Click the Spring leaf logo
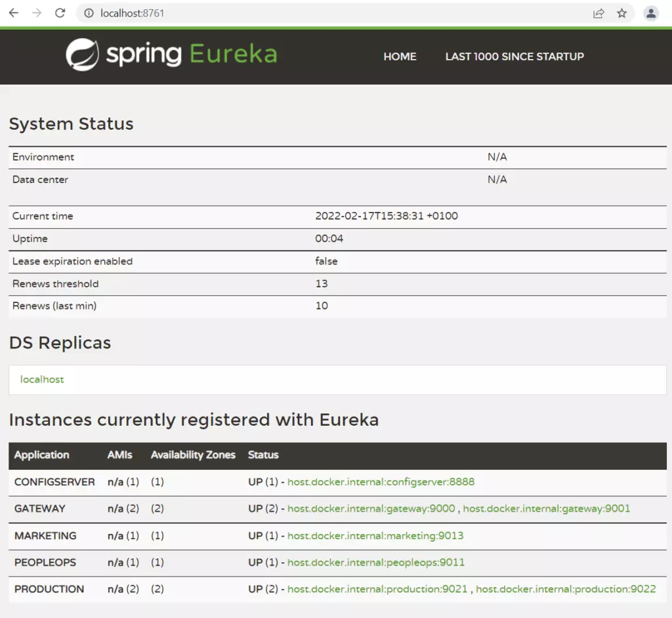Image resolution: width=672 pixels, height=618 pixels. pos(82,54)
